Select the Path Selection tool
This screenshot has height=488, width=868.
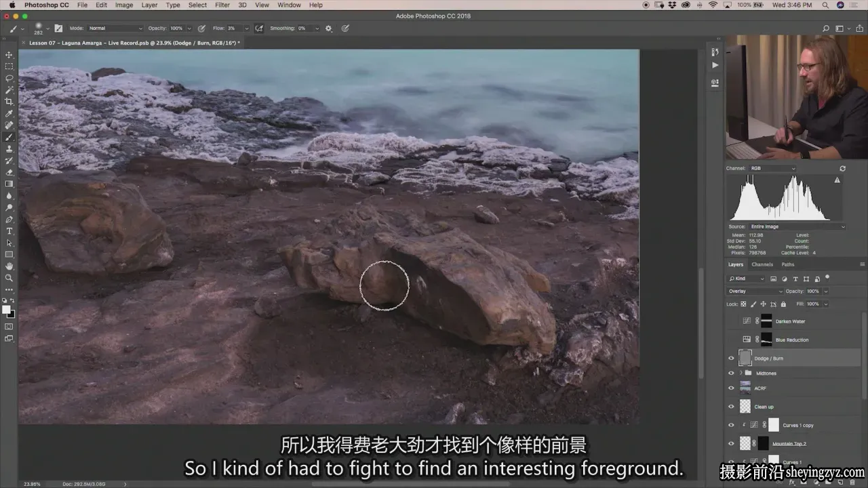(x=9, y=243)
